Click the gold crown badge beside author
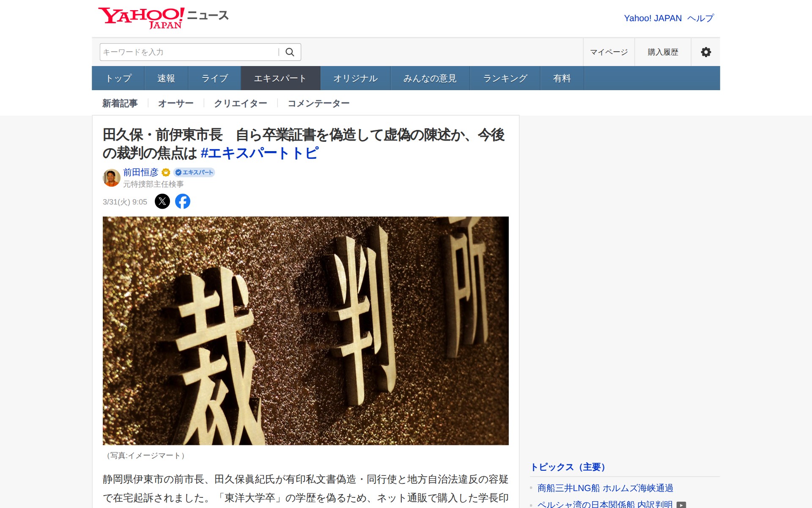 pyautogui.click(x=166, y=172)
